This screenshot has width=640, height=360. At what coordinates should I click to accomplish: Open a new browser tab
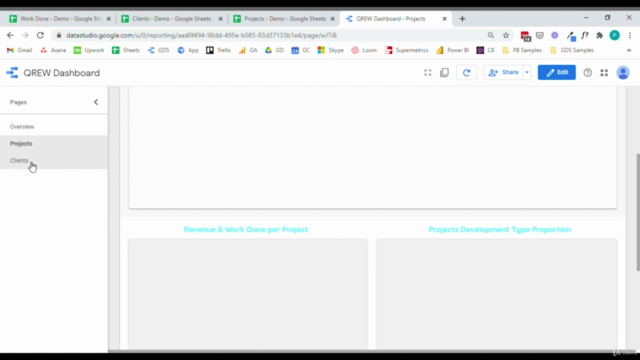[462, 19]
